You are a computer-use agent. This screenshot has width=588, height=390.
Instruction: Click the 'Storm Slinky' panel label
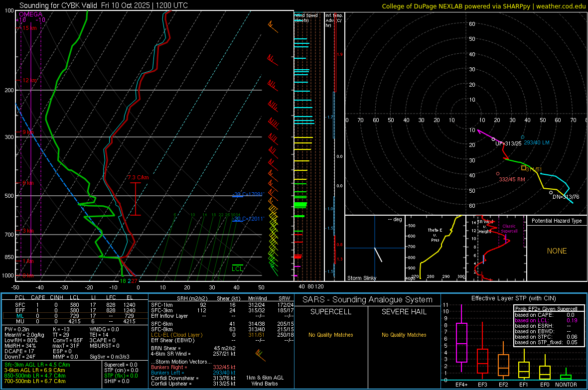361,278
